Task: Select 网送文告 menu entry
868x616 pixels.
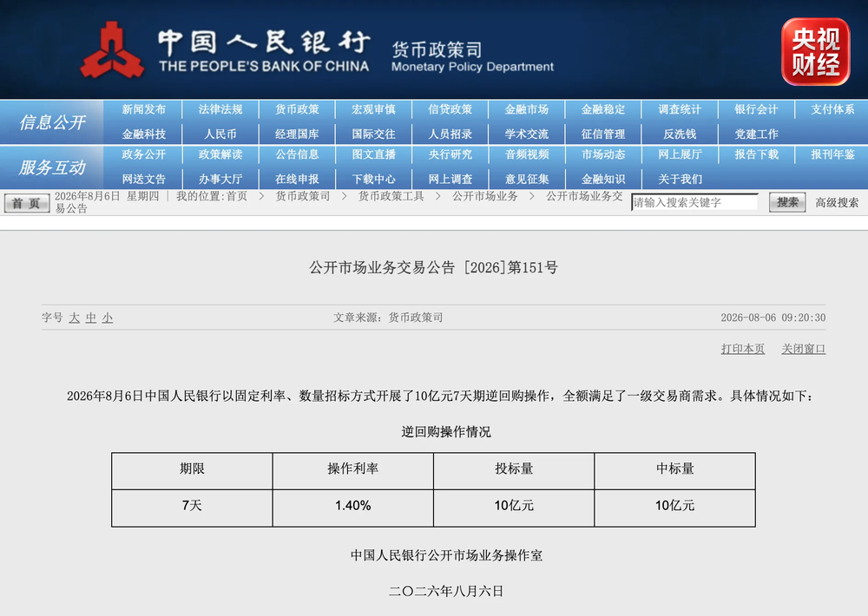Action: pos(144,179)
